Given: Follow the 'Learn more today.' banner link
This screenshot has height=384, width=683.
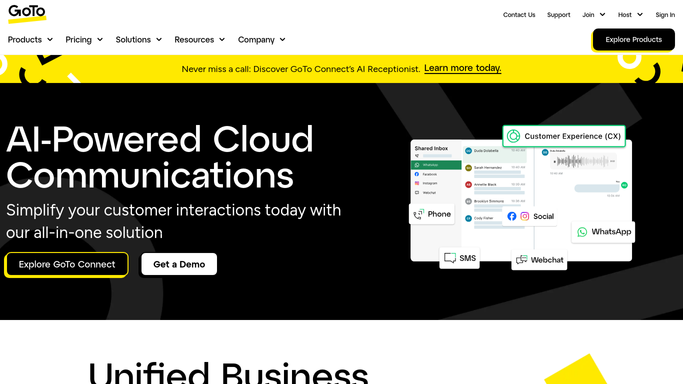Looking at the screenshot, I should coord(463,68).
